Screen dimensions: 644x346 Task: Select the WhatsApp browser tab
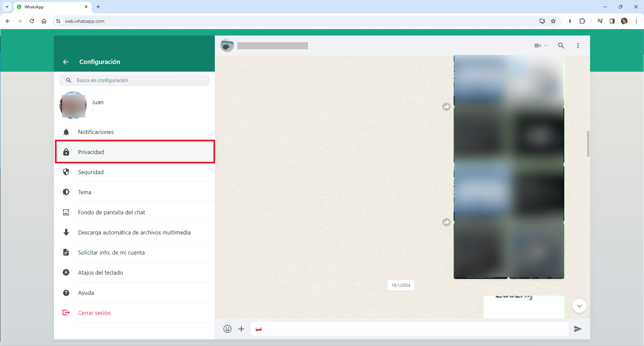coord(53,7)
